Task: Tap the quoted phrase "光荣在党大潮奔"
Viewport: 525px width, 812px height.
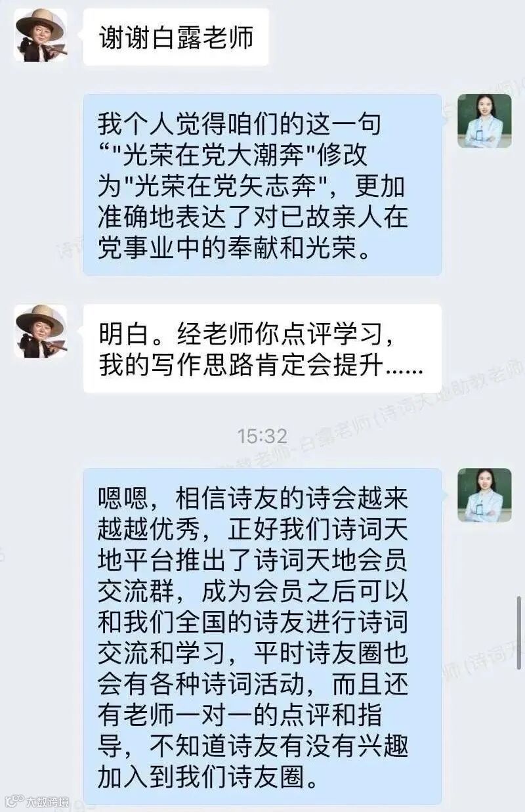Action: (x=246, y=155)
